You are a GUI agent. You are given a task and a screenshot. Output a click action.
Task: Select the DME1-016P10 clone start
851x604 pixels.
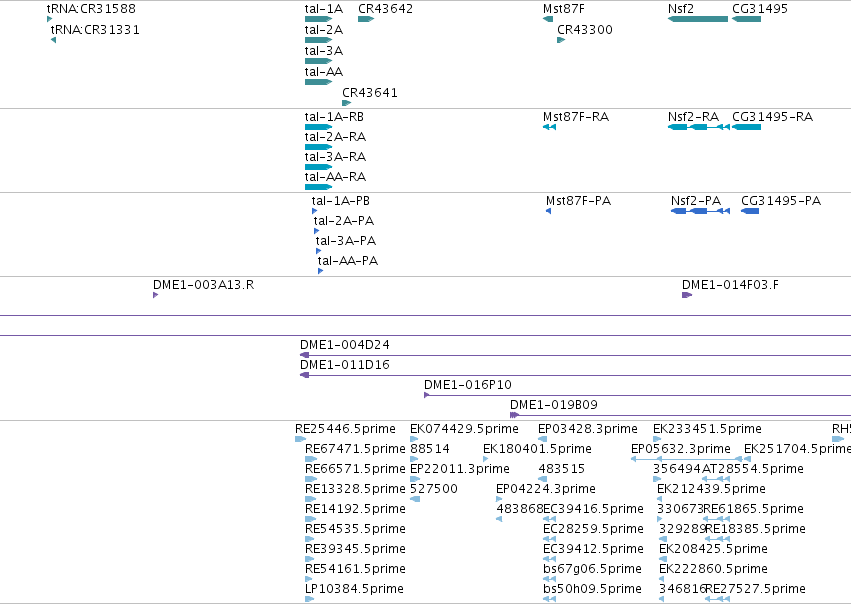[x=427, y=395]
